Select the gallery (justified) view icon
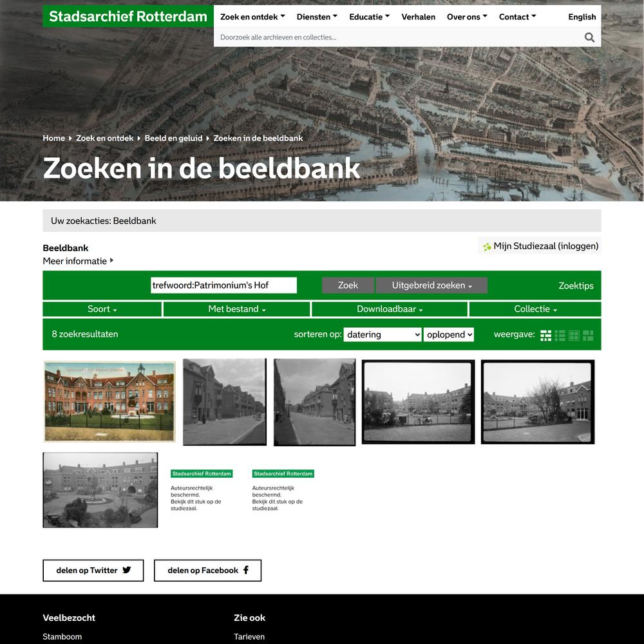Screen dimensions: 644x644 coord(546,336)
